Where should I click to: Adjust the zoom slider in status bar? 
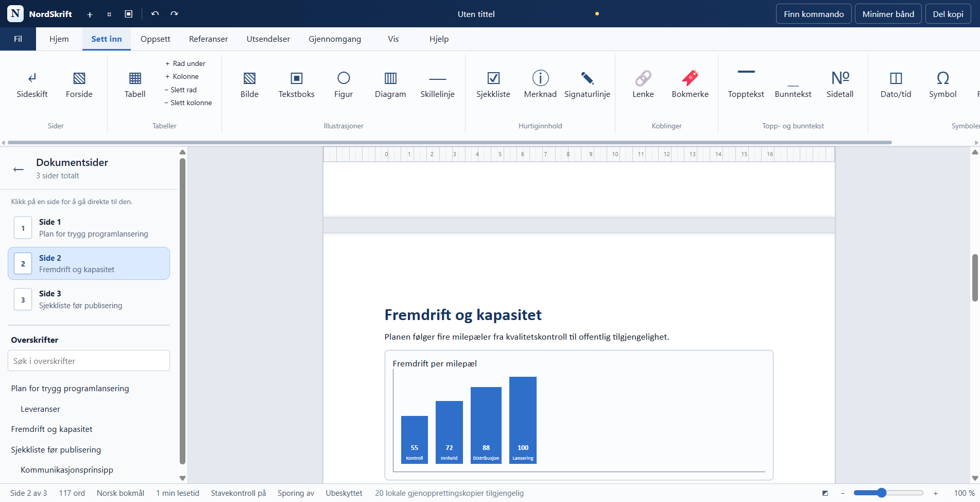[x=888, y=493]
